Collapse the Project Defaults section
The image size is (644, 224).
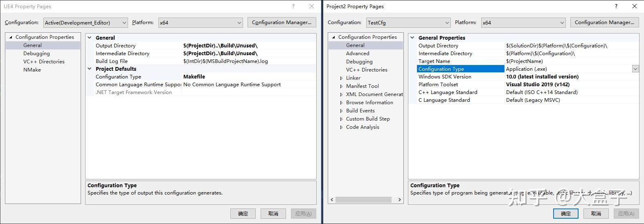pyautogui.click(x=90, y=69)
